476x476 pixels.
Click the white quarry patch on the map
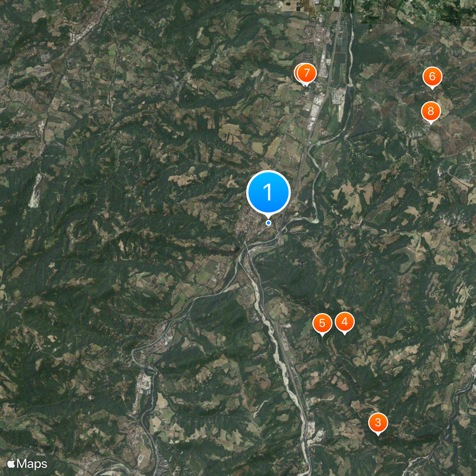point(36,190)
